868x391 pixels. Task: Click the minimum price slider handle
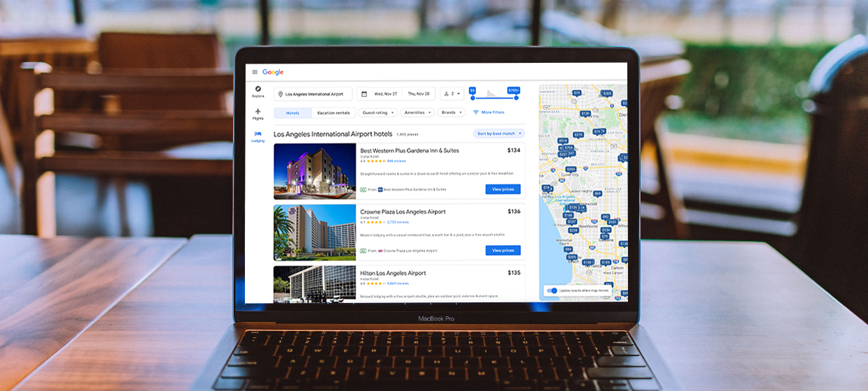pos(472,98)
